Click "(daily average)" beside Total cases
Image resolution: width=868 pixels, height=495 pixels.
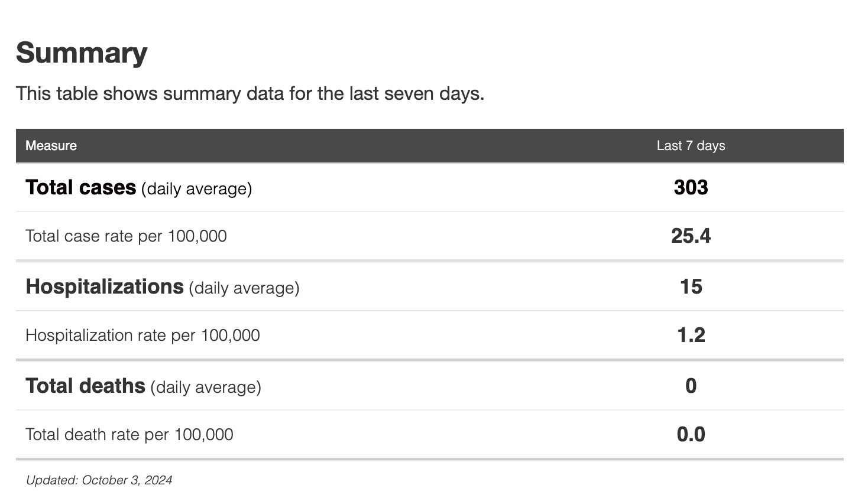(196, 189)
